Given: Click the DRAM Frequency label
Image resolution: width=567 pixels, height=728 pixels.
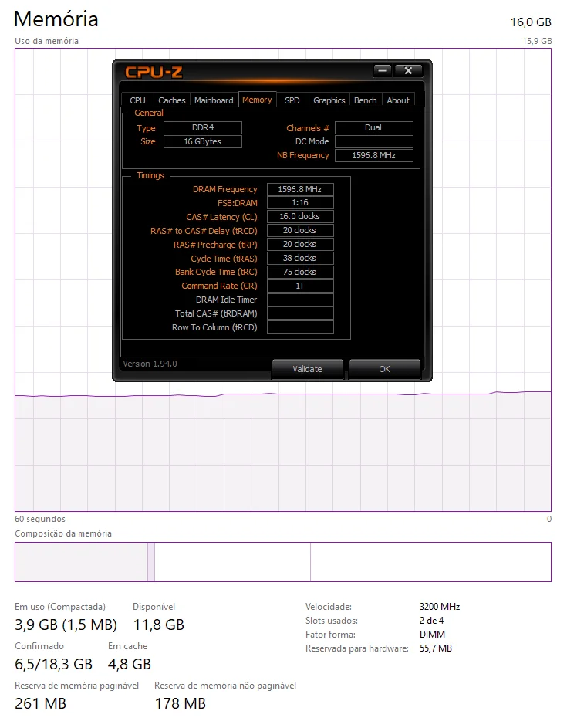Looking at the screenshot, I should click(224, 189).
